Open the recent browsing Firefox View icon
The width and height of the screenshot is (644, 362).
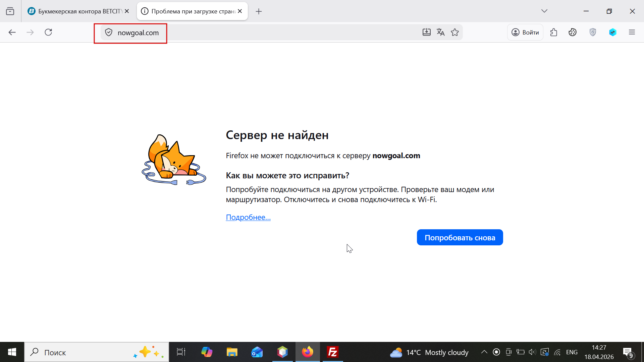tap(10, 11)
